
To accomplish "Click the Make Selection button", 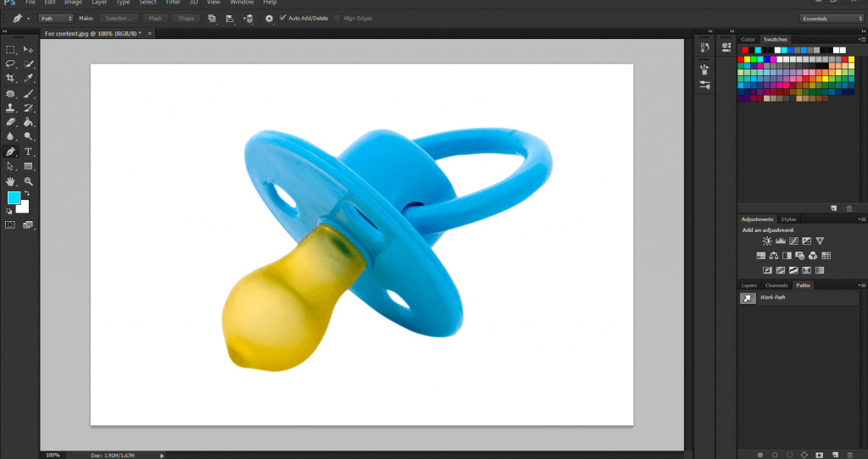I will tap(119, 19).
